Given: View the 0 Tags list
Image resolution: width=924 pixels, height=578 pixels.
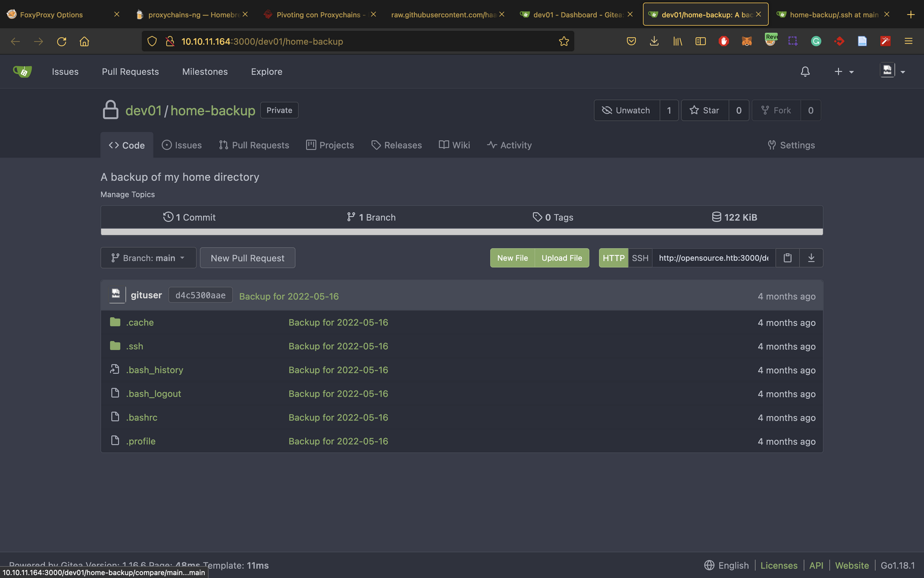Looking at the screenshot, I should coord(553,217).
